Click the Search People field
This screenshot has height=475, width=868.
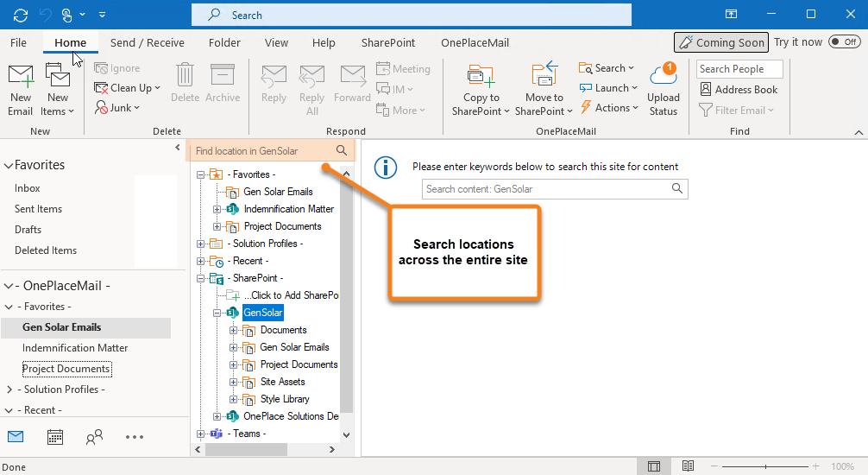click(x=739, y=69)
